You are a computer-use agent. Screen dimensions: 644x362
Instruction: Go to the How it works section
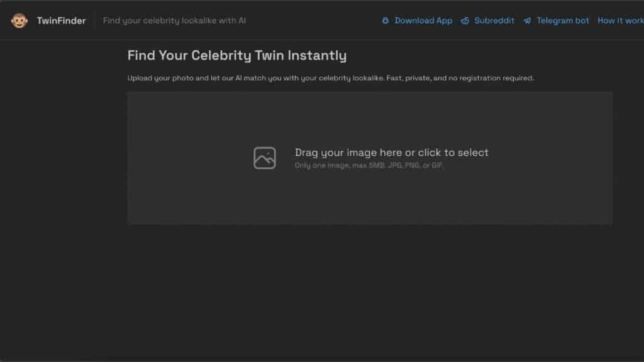(x=620, y=21)
